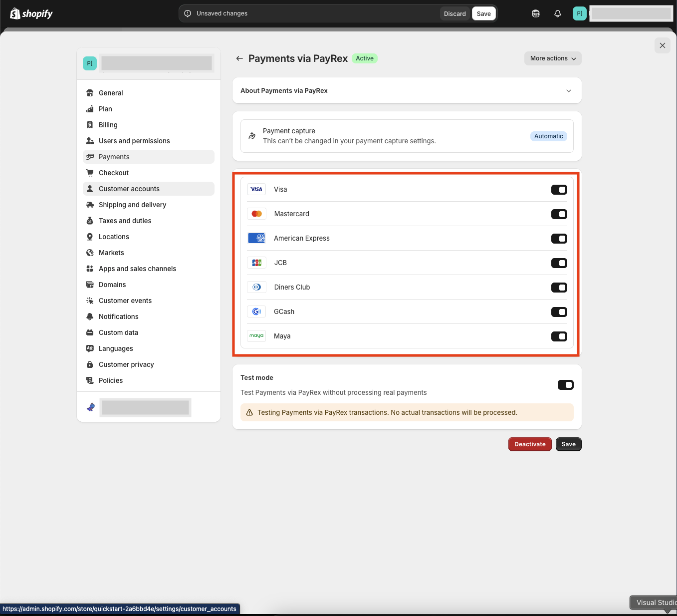Viewport: 677px width, 616px height.
Task: Open the Shipping and delivery settings icon
Action: tap(90, 205)
